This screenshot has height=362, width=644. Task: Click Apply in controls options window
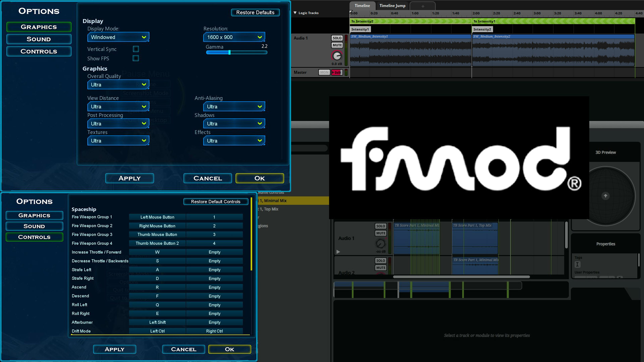[114, 349]
